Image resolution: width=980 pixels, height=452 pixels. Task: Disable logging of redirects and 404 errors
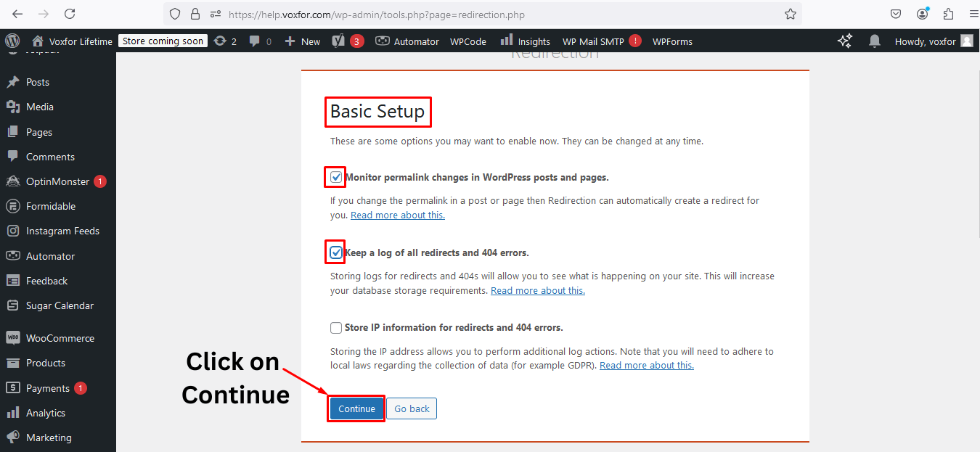click(335, 252)
